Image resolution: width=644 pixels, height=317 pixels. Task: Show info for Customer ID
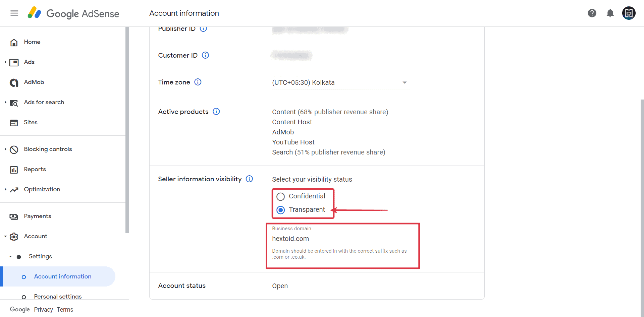(205, 55)
